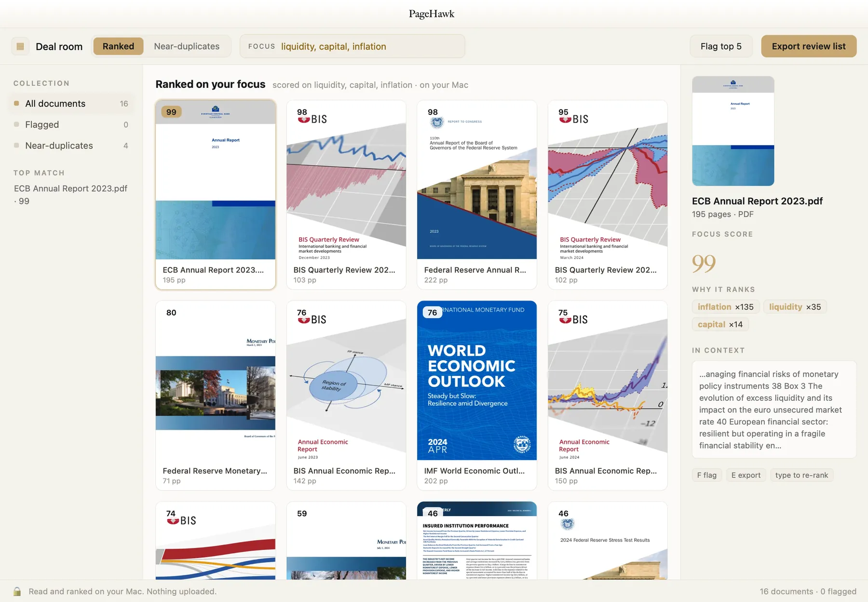Screen dimensions: 868x602
Task: Click the IMF seal on World Economic Outlook
Action: [x=522, y=444]
